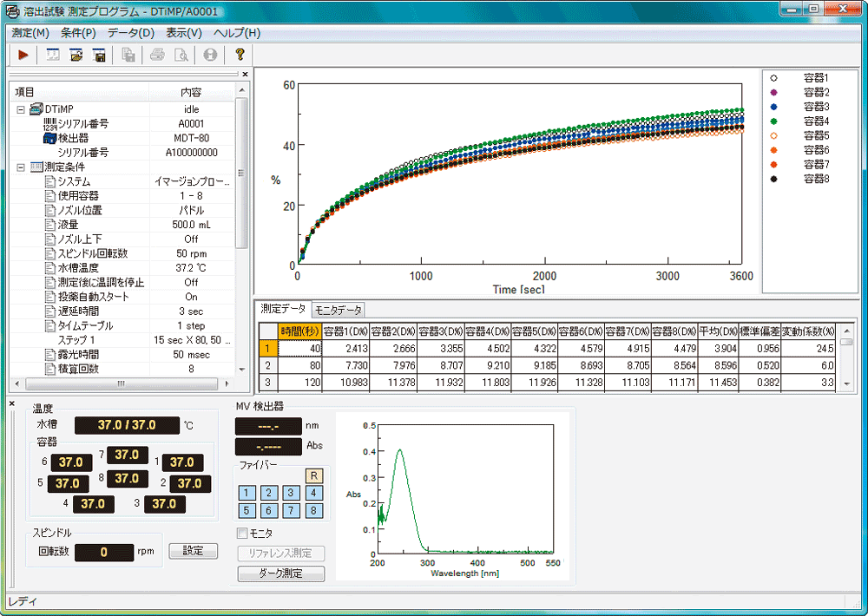
Task: Toggle fiber channel 8 button
Action: 313,510
